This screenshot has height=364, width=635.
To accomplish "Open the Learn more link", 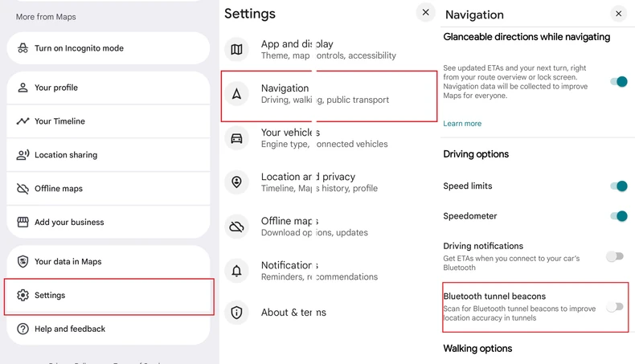I will (x=462, y=124).
